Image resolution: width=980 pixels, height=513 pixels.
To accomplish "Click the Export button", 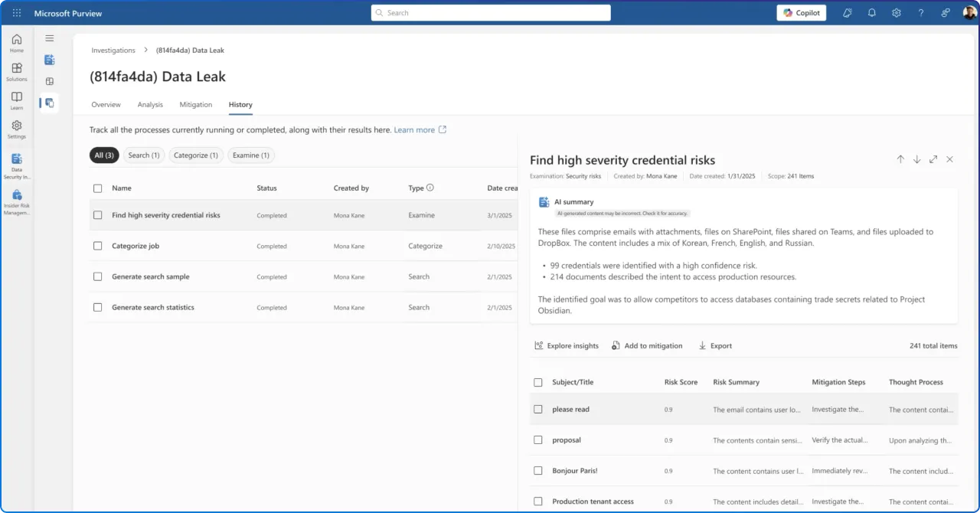I will point(715,346).
